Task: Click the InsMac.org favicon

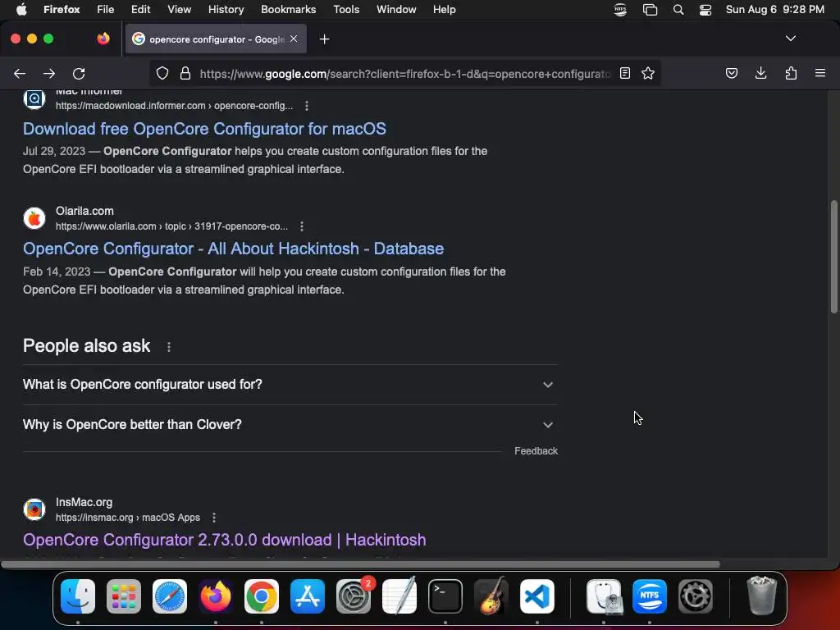Action: [x=34, y=509]
